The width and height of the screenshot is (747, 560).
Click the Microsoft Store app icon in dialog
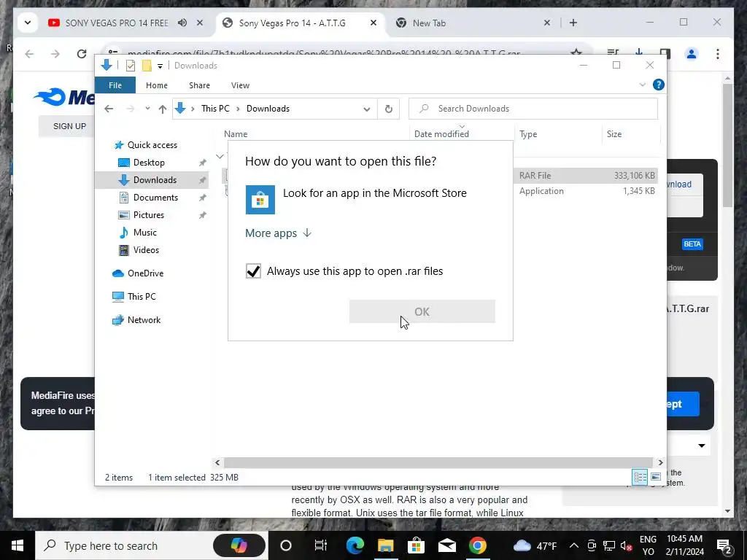[x=260, y=200]
